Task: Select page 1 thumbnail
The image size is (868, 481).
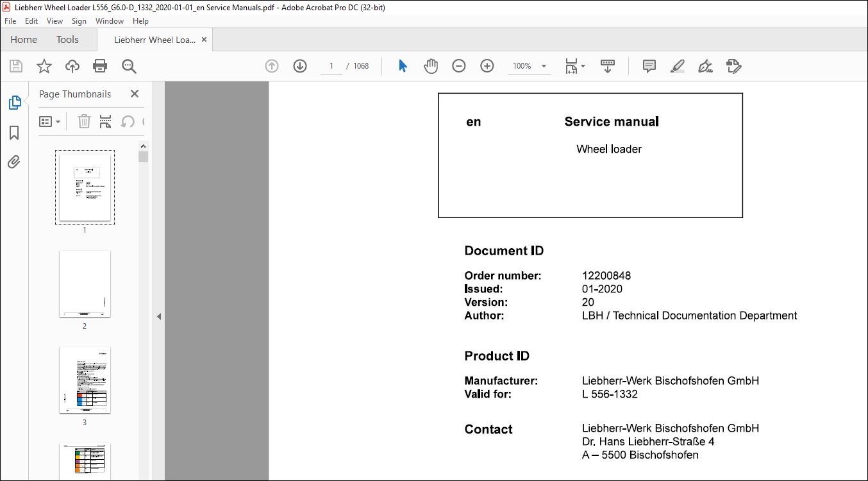Action: click(85, 187)
